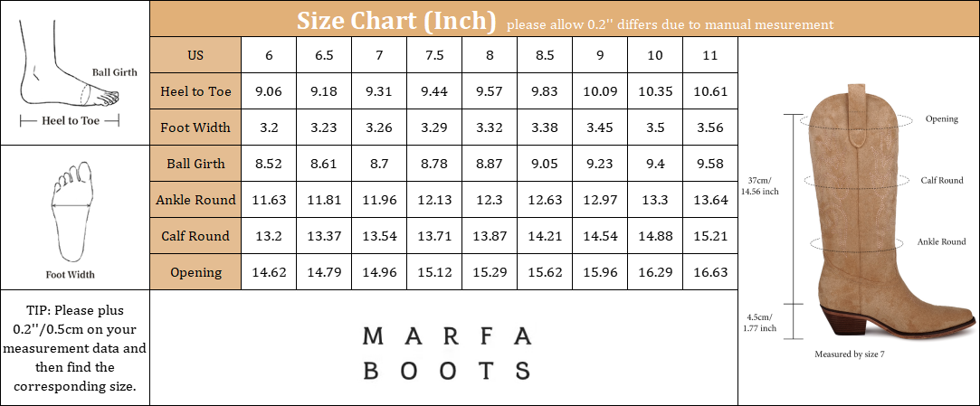The height and width of the screenshot is (406, 980).
Task: Click the 37cm/14.56 inch height label
Action: 759,186
